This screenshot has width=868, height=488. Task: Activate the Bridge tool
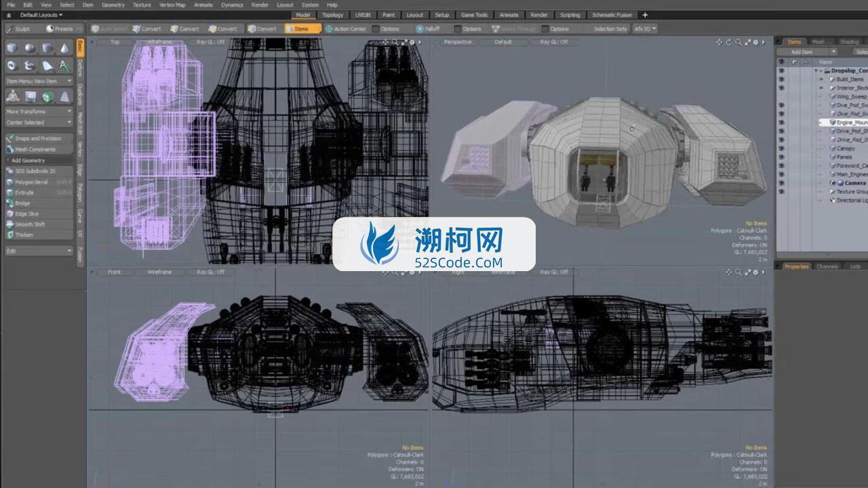[39, 203]
